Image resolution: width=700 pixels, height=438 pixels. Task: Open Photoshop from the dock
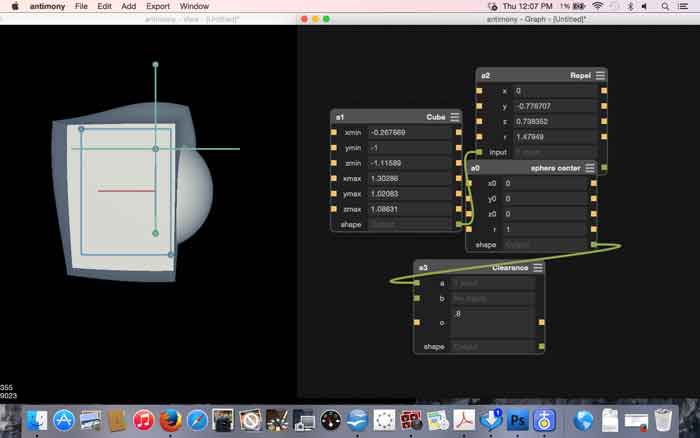(x=518, y=421)
